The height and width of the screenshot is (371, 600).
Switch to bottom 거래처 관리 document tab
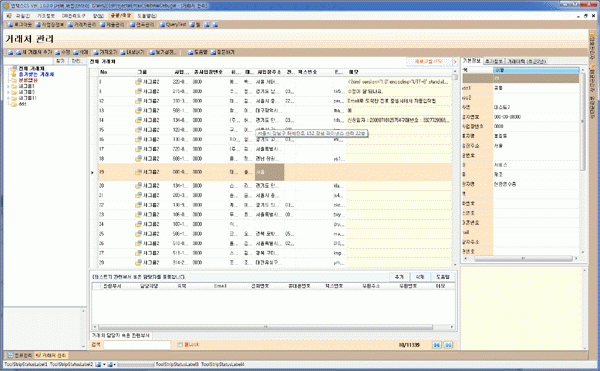click(51, 356)
